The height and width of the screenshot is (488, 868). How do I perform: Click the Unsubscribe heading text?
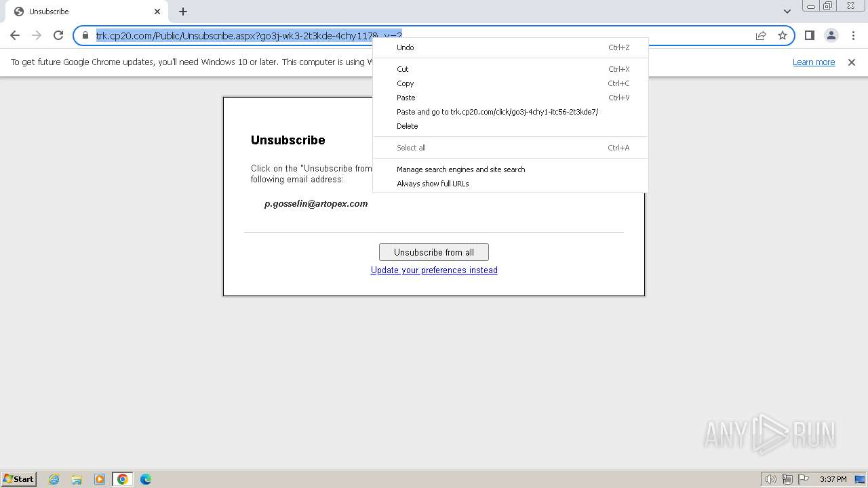[x=288, y=140]
